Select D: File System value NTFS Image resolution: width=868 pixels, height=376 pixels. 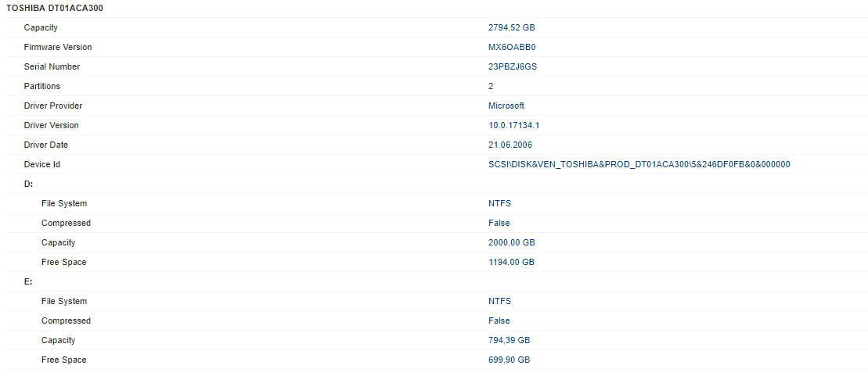click(499, 203)
